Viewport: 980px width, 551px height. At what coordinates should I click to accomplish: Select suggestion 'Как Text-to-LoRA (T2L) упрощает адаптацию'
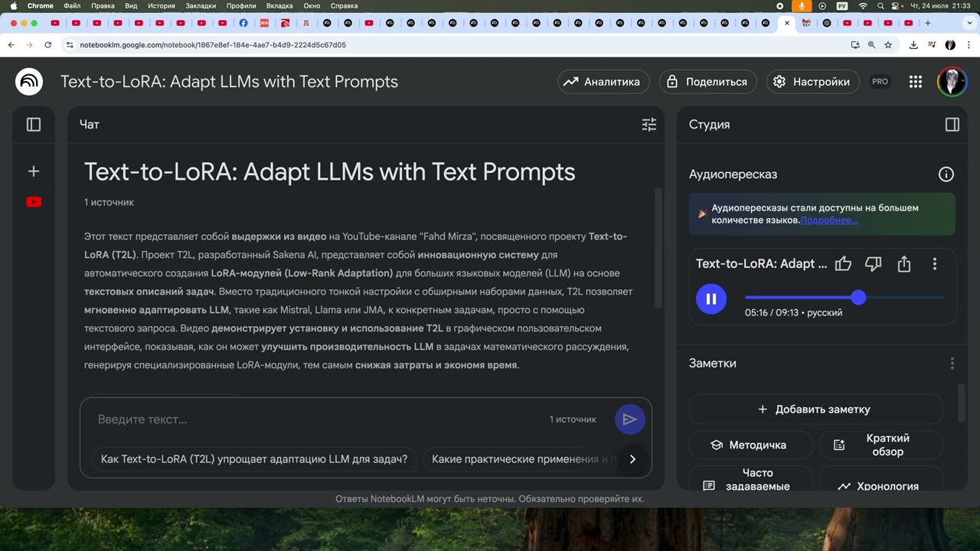click(x=254, y=459)
